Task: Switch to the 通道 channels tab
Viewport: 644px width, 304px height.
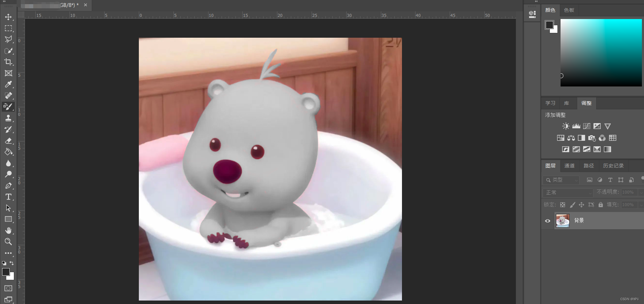Action: (569, 166)
